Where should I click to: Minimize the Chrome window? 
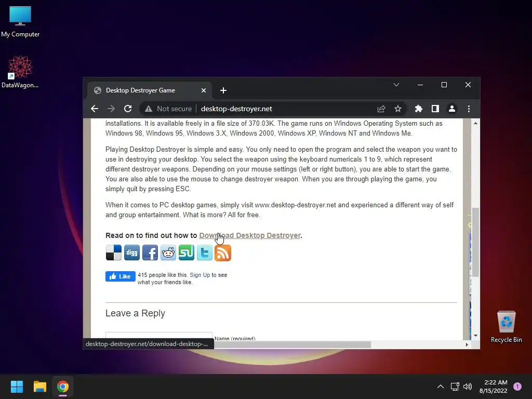tap(420, 85)
